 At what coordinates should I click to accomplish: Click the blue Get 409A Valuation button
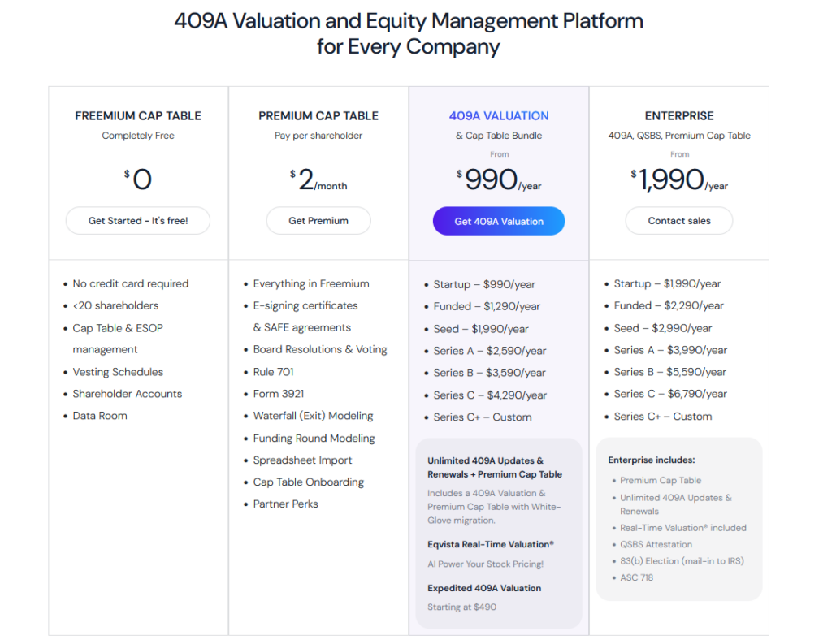pos(499,221)
